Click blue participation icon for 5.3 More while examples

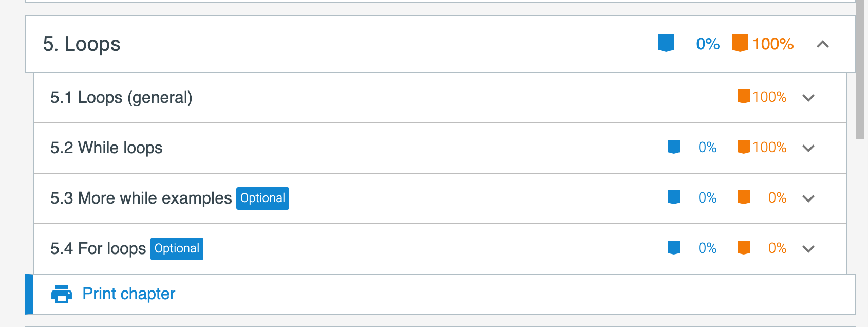tap(673, 197)
